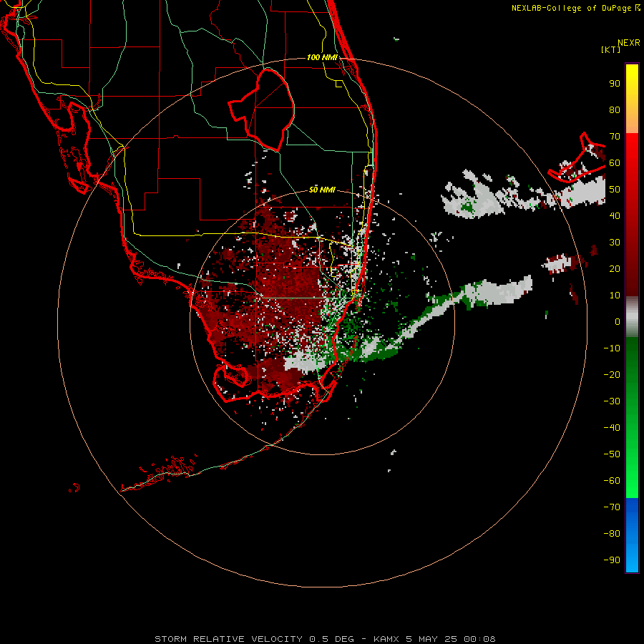644x644 pixels.
Task: Click the STORM RELATIVE VELOCITY caption text
Action: [228, 639]
